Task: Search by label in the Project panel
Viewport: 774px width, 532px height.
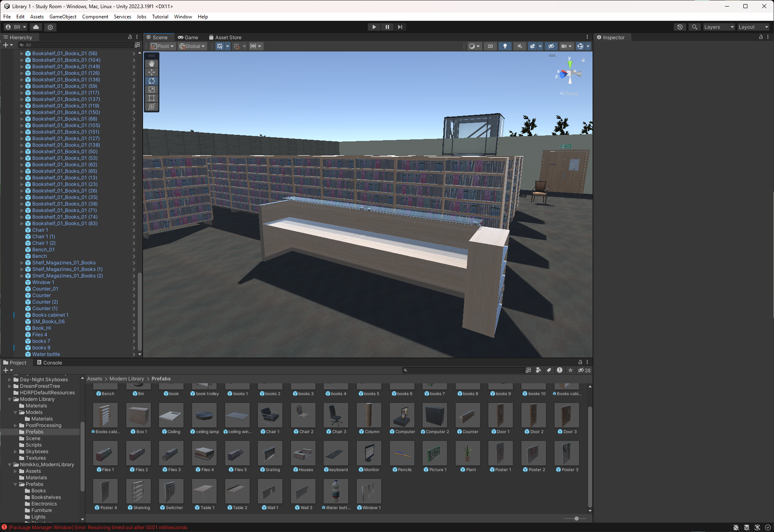Action: pyautogui.click(x=549, y=370)
